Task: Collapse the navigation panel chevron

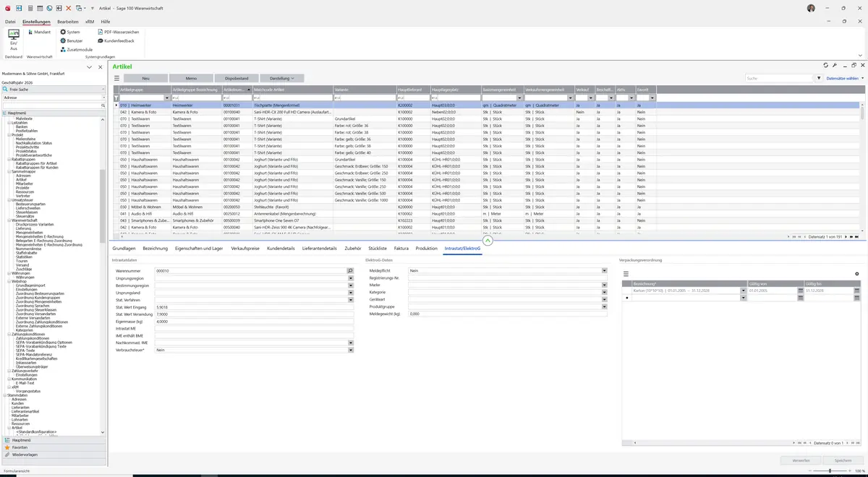Action: tap(89, 66)
